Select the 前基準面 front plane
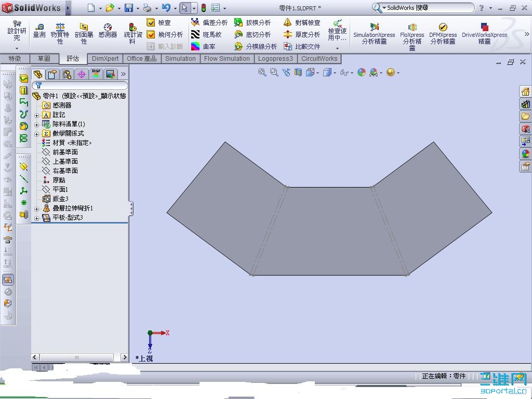This screenshot has width=532, height=399. pyautogui.click(x=60, y=152)
